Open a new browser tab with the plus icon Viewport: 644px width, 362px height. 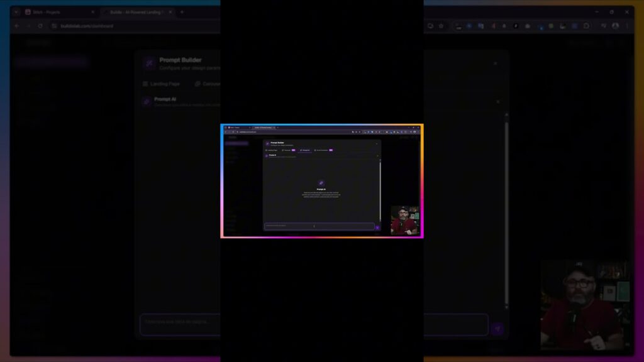coord(277,127)
